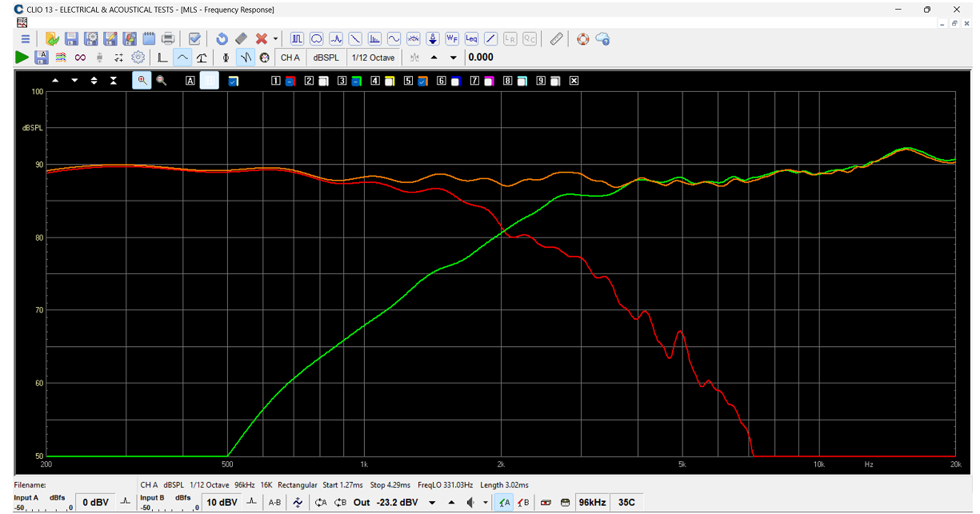Click the zoom out magnifier
This screenshot has width=980, height=514.
click(x=162, y=81)
